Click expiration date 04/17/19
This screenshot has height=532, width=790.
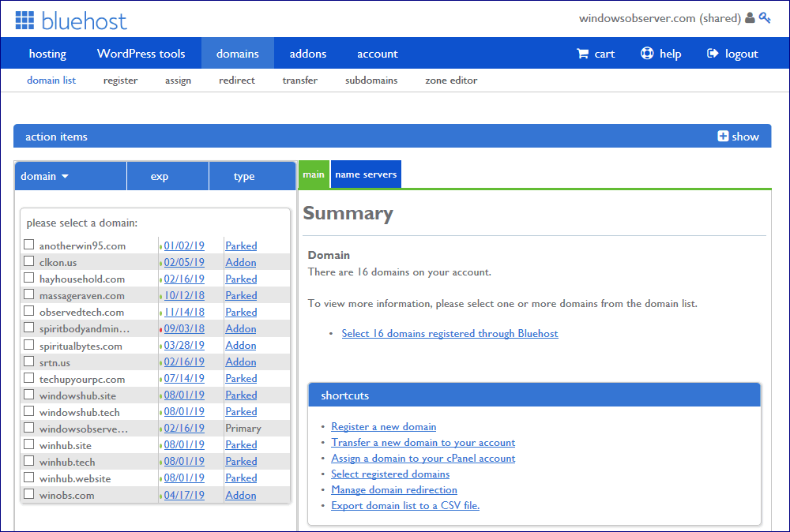coord(184,495)
